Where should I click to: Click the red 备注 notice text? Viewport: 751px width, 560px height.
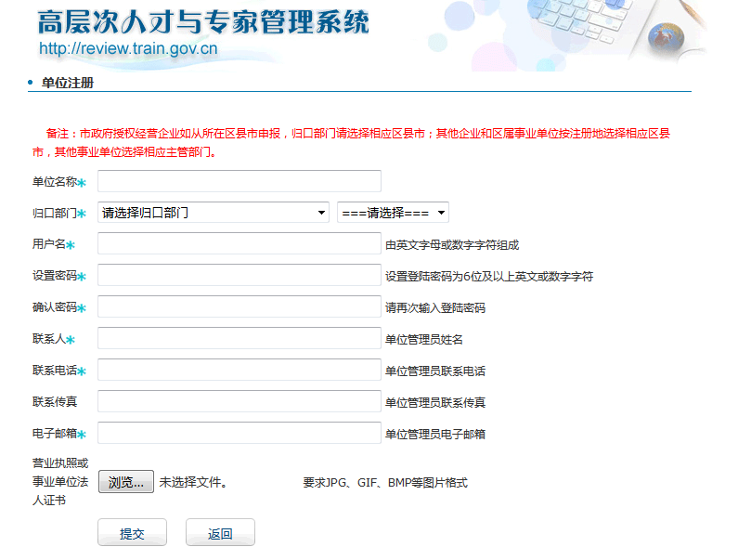(351, 143)
